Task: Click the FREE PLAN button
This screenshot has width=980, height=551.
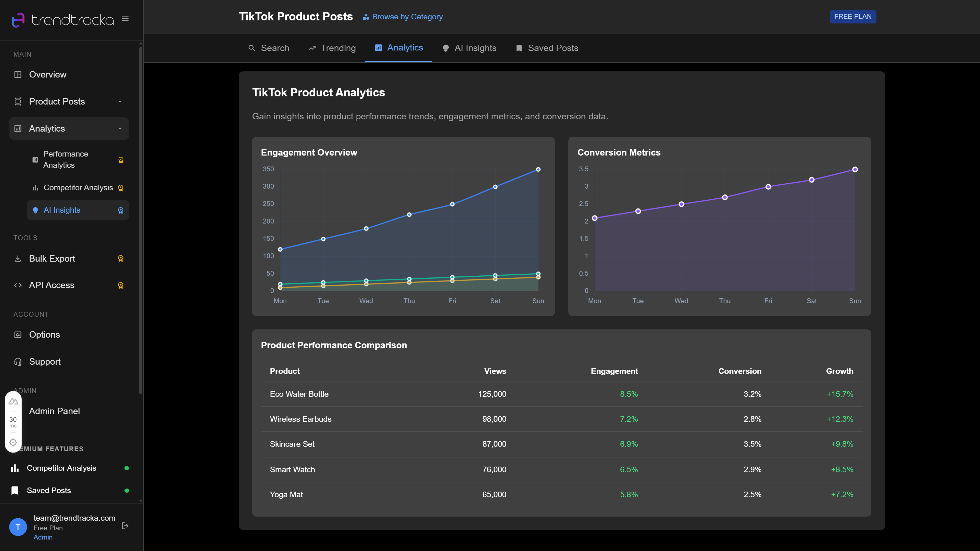Action: [853, 16]
